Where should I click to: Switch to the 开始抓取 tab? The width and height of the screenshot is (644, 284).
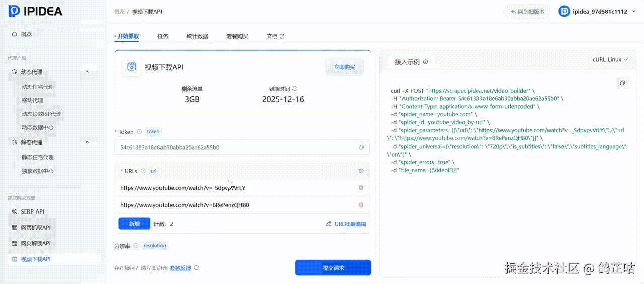pyautogui.click(x=128, y=36)
